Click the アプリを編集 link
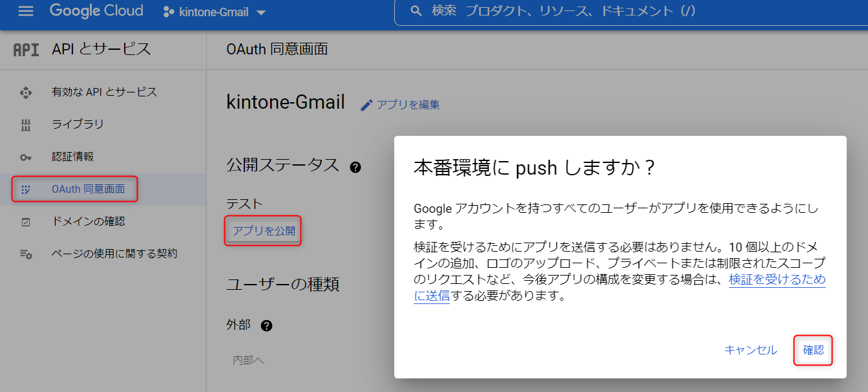 [408, 105]
